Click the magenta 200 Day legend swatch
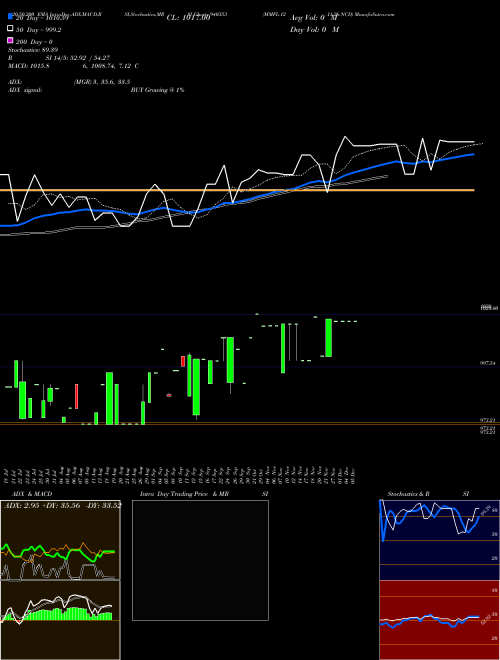 click(x=10, y=41)
